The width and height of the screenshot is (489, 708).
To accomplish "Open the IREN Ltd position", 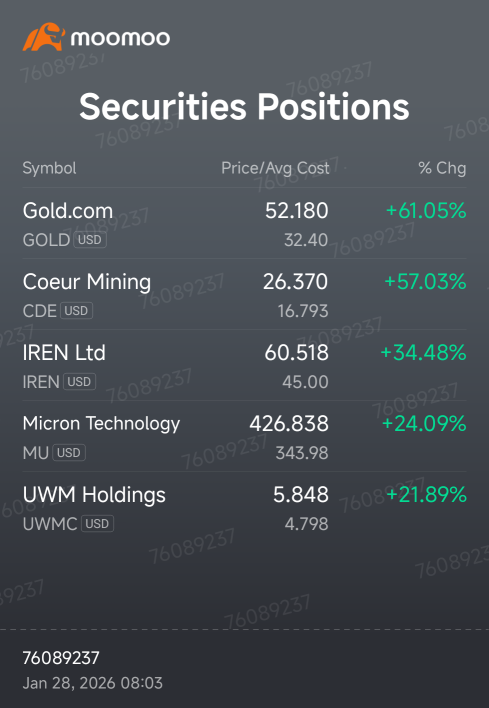I will point(244,365).
